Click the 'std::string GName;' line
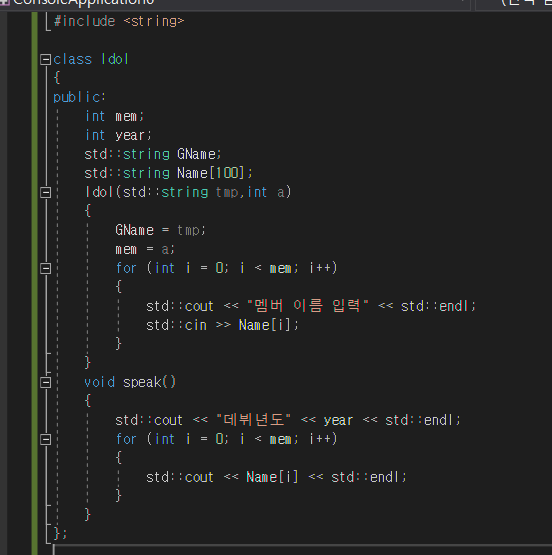The width and height of the screenshot is (552, 555). (x=153, y=154)
